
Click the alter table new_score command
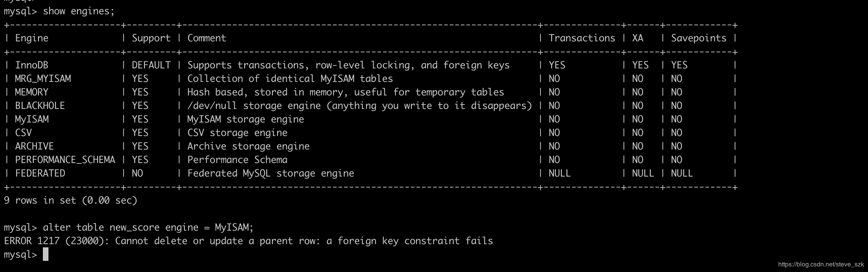pos(148,227)
